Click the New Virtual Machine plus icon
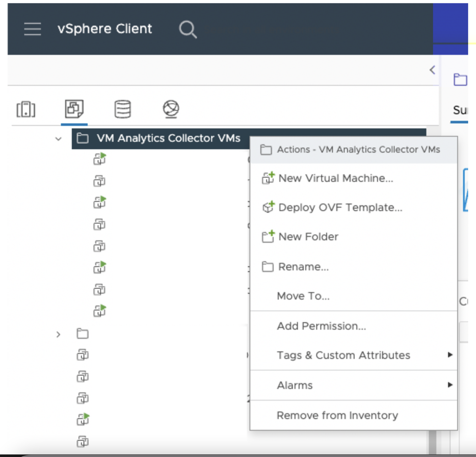The height and width of the screenshot is (457, 476). 268,178
